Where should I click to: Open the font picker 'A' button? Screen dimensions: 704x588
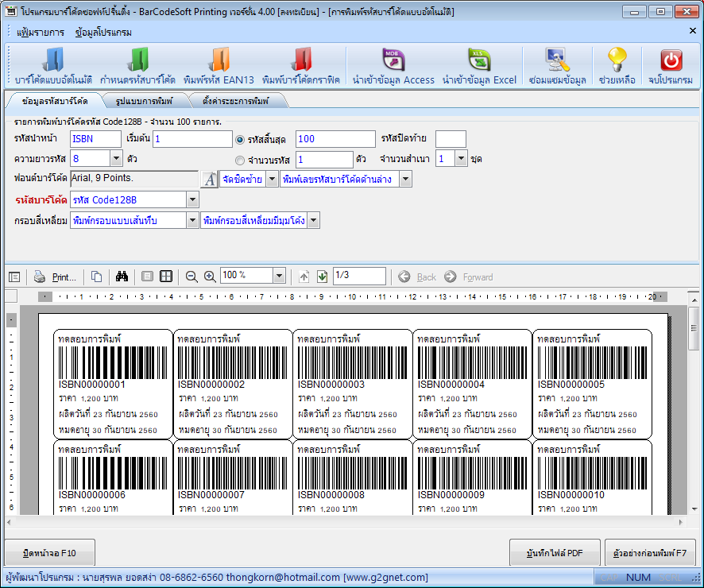(210, 180)
